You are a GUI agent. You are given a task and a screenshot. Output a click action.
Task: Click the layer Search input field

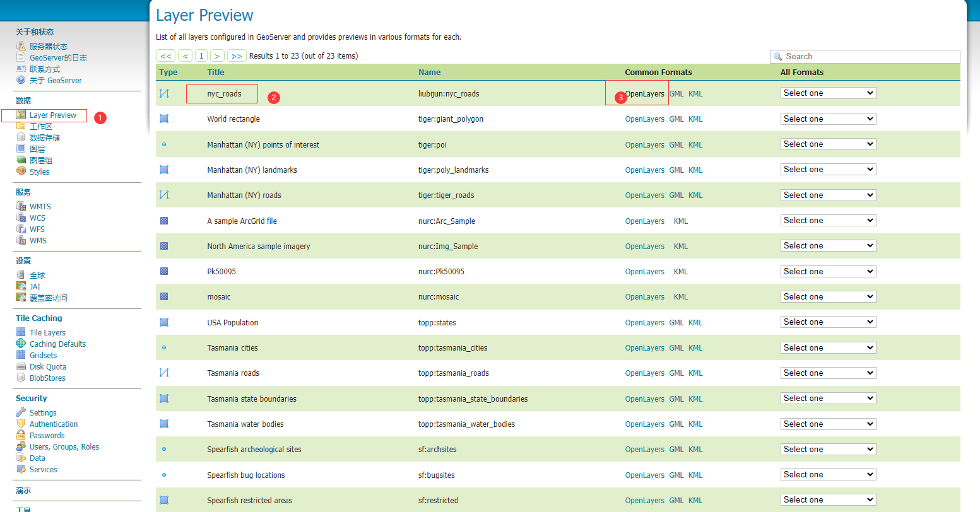point(865,57)
